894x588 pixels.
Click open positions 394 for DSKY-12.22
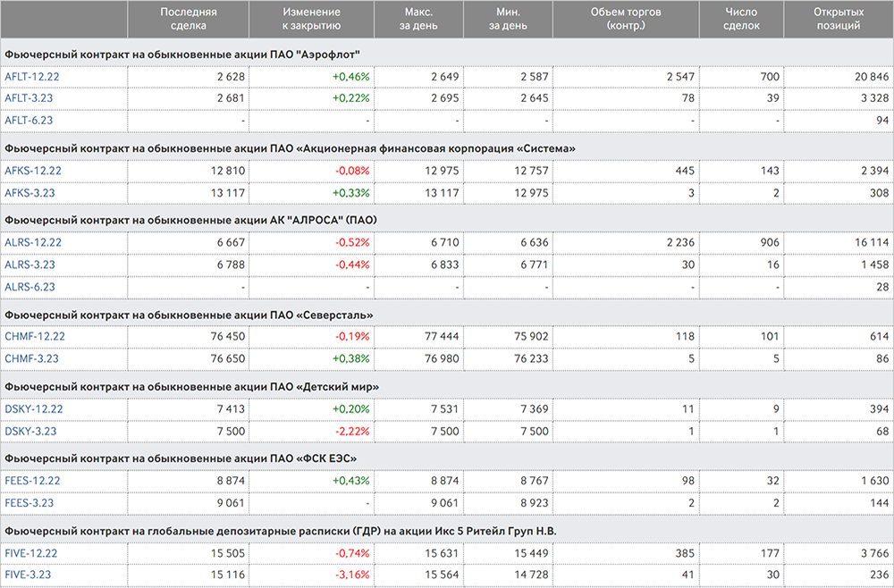(879, 409)
